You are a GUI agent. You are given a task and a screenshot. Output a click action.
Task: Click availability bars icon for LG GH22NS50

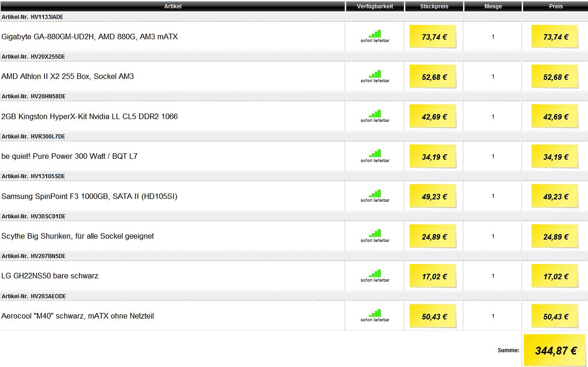click(375, 273)
